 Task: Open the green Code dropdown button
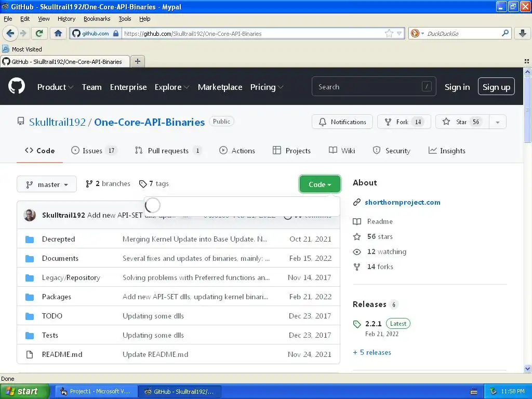[x=320, y=184]
